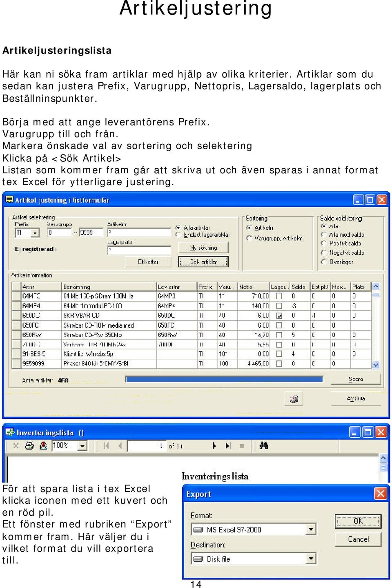Click the X close-report icon in Inventeringslista toolbar
Screen dimensions: 392x588
coord(16,446)
